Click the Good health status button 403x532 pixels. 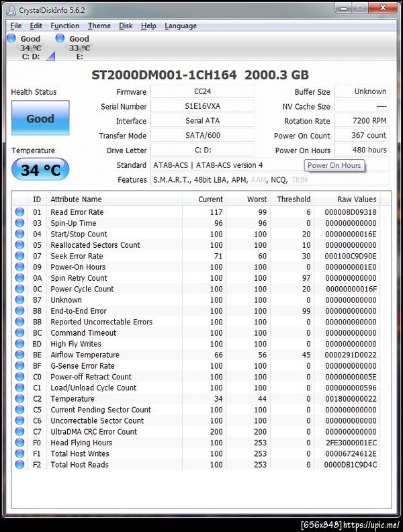point(40,118)
